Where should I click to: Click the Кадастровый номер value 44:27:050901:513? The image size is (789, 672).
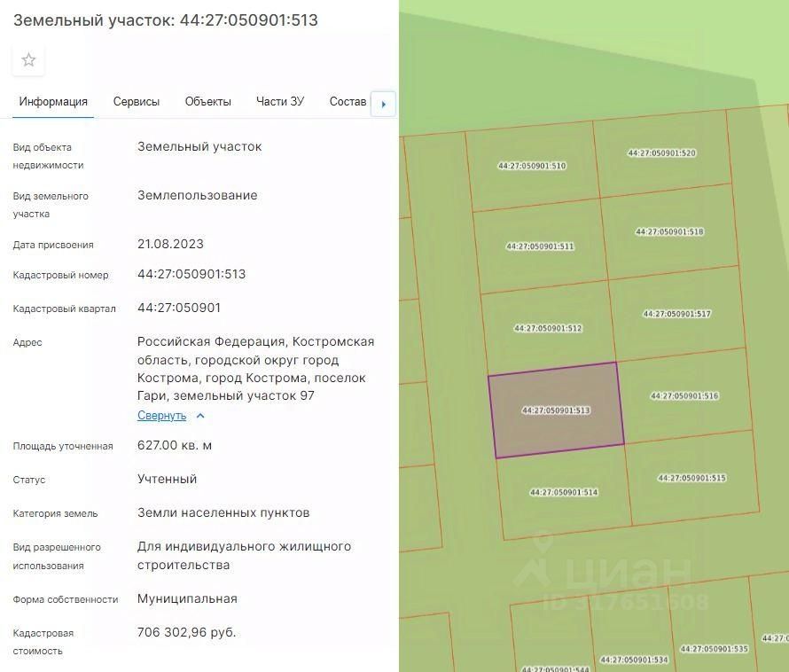click(x=191, y=274)
